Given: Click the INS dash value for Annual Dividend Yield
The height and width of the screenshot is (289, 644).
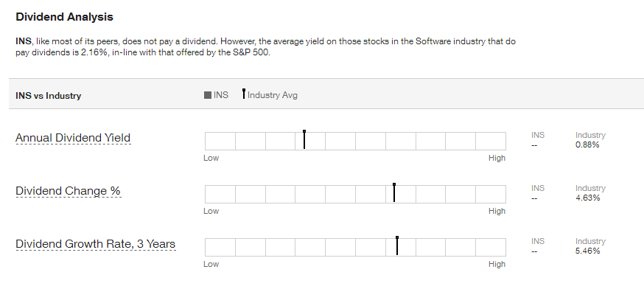Looking at the screenshot, I should [534, 145].
